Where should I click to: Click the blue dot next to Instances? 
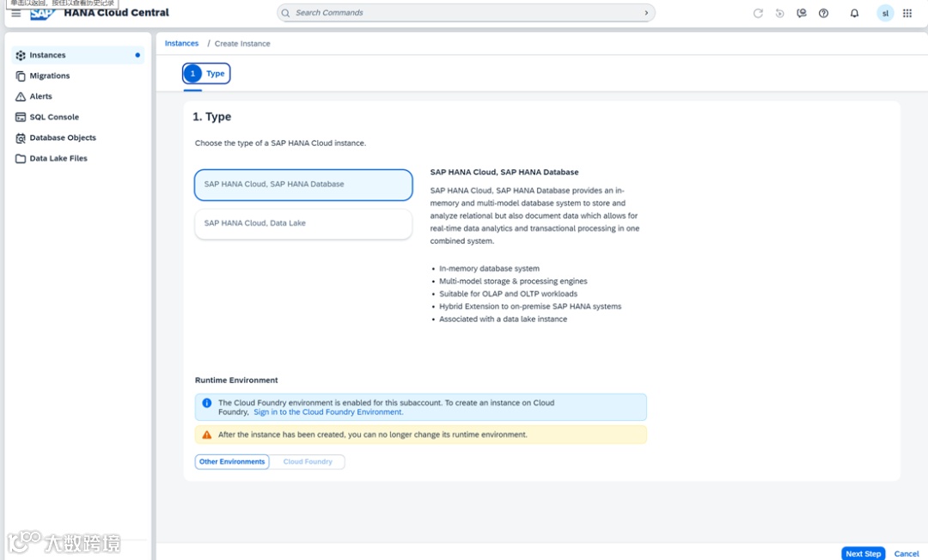tap(137, 55)
